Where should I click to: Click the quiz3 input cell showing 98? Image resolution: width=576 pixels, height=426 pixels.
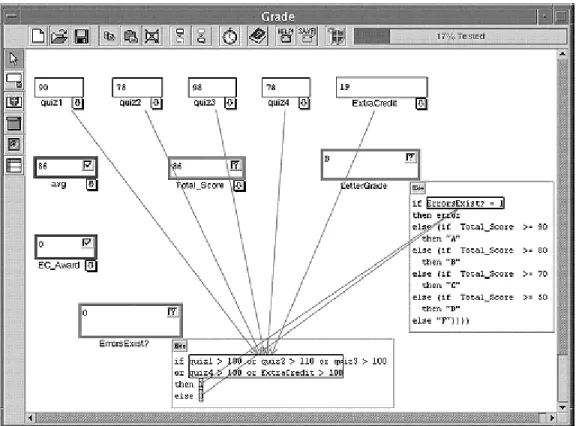pos(212,87)
